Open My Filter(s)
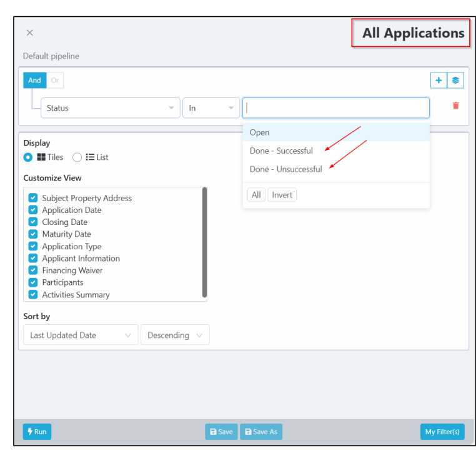 click(x=442, y=432)
